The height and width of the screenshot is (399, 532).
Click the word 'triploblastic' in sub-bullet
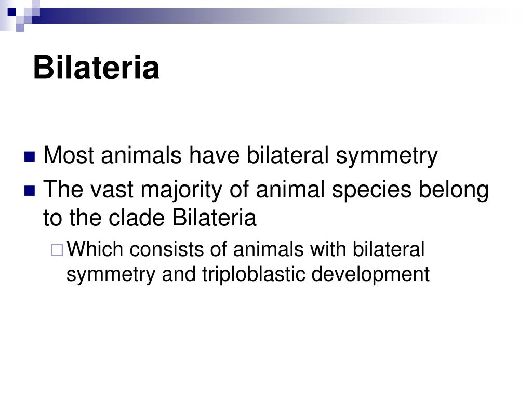click(254, 274)
